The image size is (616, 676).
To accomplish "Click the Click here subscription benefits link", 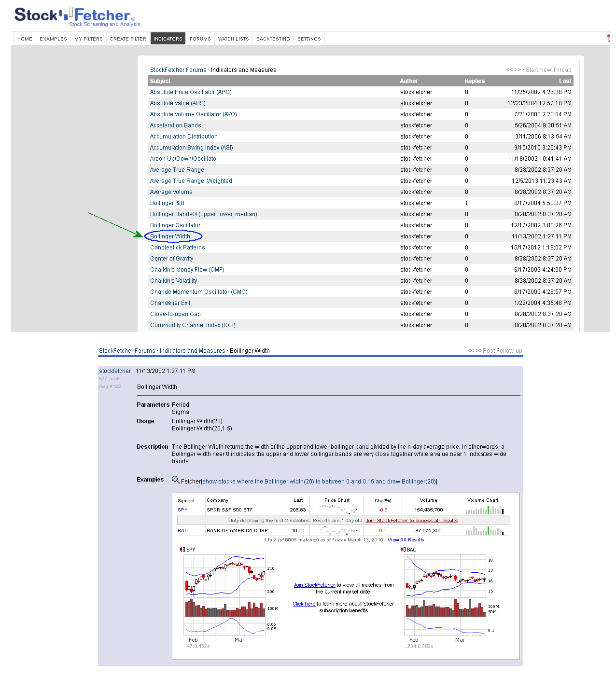I will click(304, 604).
